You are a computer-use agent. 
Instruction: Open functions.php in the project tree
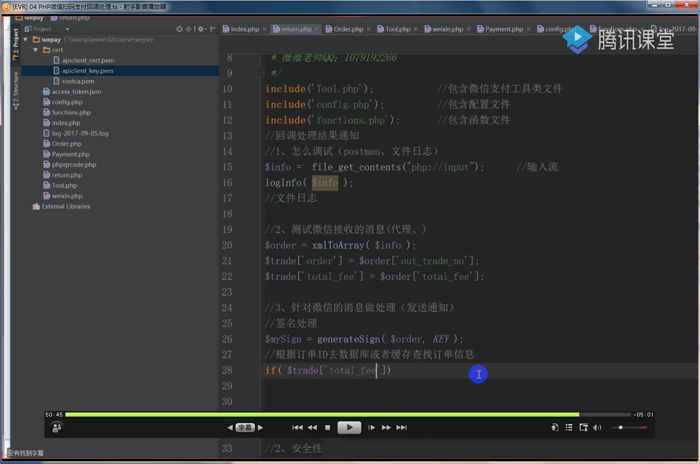(71, 112)
